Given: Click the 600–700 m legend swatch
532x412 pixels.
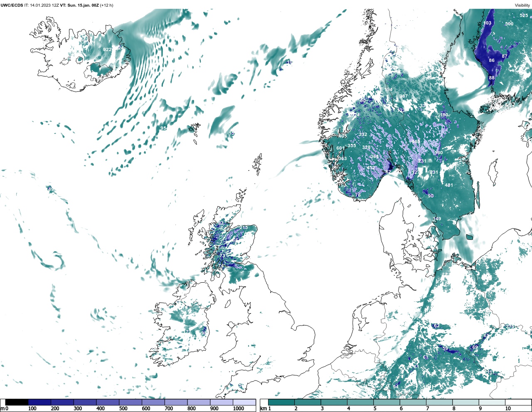Looking at the screenshot, I should 153,402.
